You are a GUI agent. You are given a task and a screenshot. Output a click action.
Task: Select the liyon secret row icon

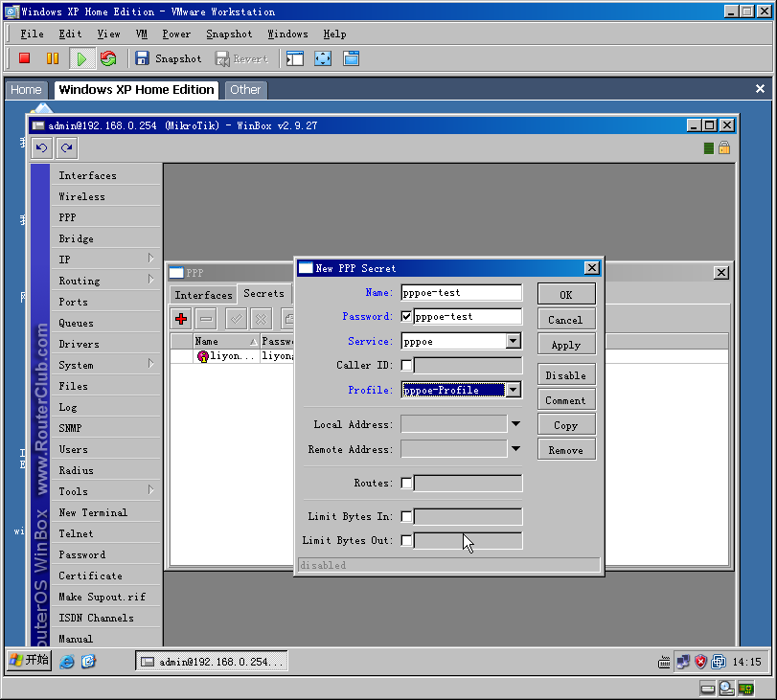(203, 356)
